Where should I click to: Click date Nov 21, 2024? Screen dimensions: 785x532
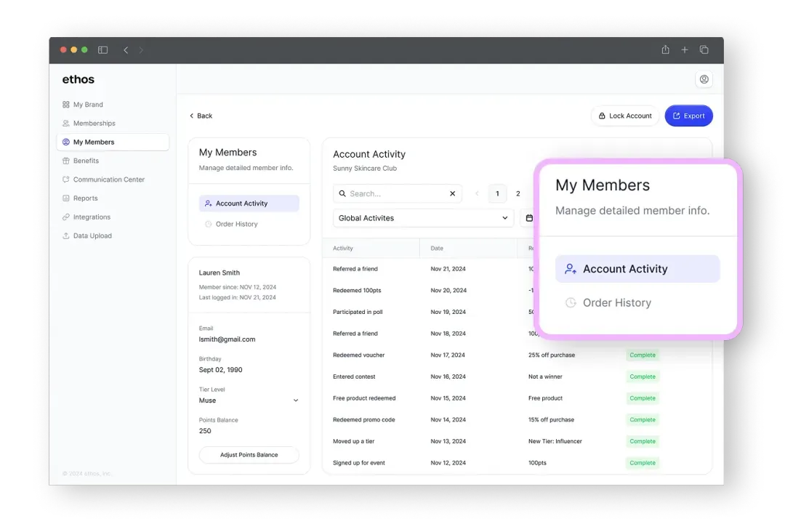pyautogui.click(x=448, y=269)
